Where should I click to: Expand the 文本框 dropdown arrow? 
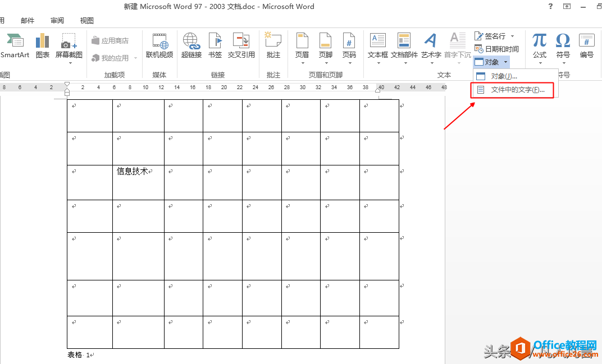click(x=378, y=63)
